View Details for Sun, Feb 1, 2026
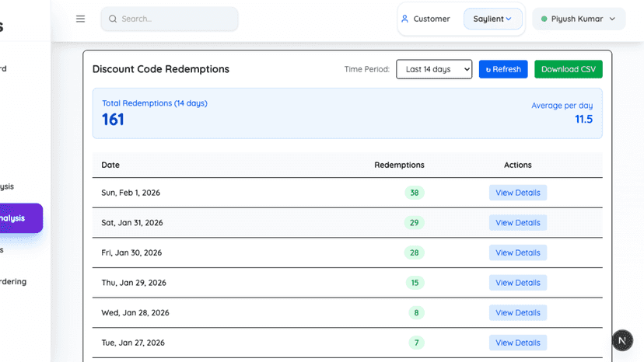The image size is (644, 362). click(518, 193)
